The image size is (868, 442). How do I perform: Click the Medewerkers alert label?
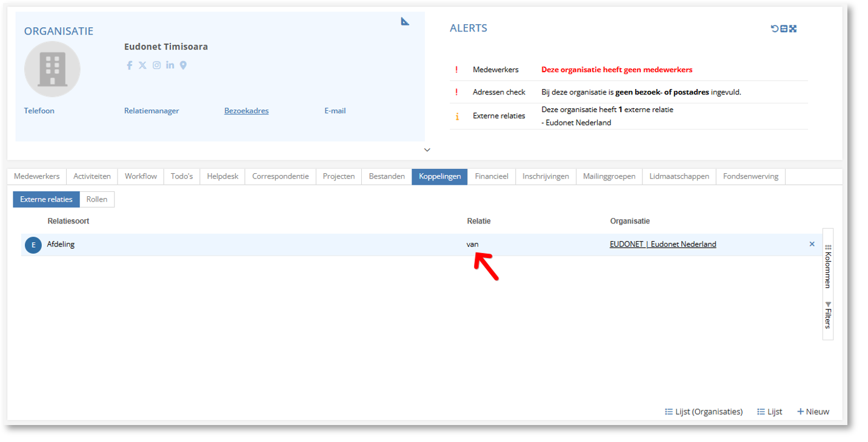[x=496, y=70]
